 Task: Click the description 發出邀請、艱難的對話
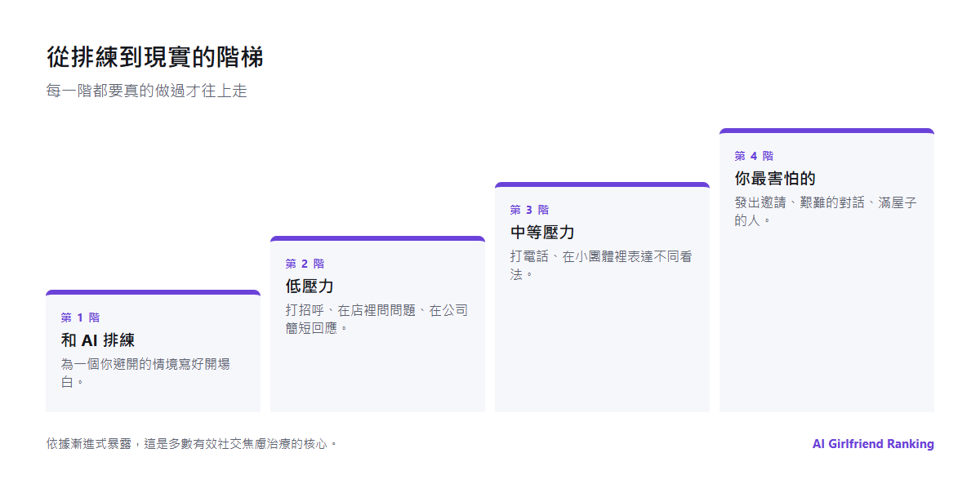coord(826,211)
